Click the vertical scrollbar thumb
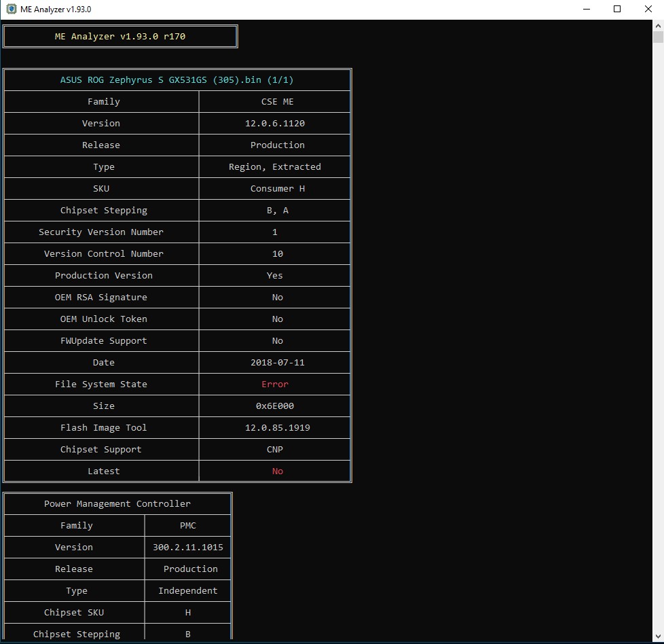 point(658,37)
